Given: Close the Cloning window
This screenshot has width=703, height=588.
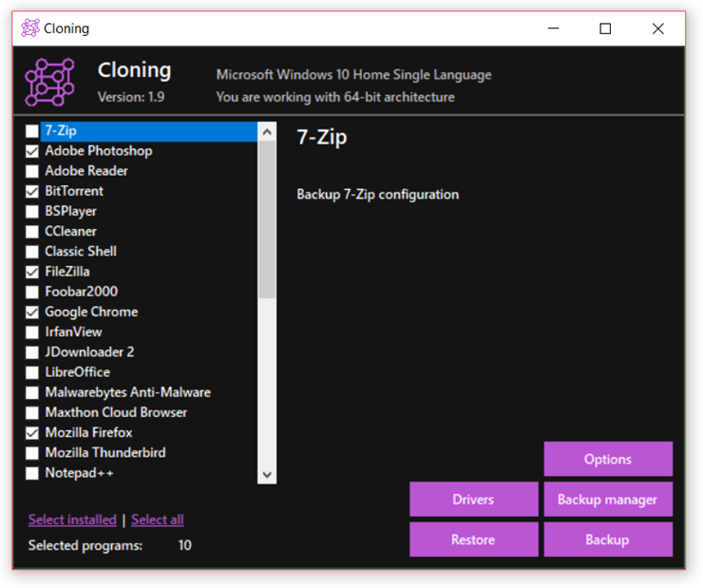Looking at the screenshot, I should click(x=657, y=28).
